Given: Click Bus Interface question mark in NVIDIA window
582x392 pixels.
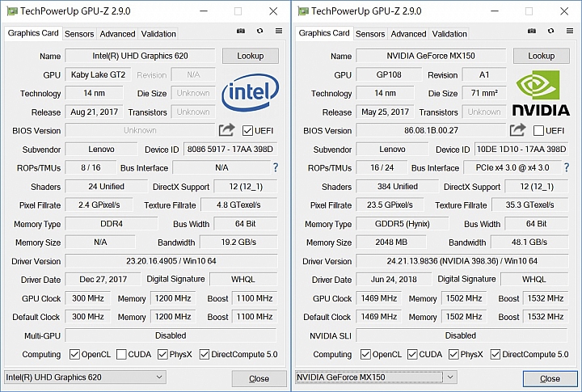Looking at the screenshot, I should [567, 167].
